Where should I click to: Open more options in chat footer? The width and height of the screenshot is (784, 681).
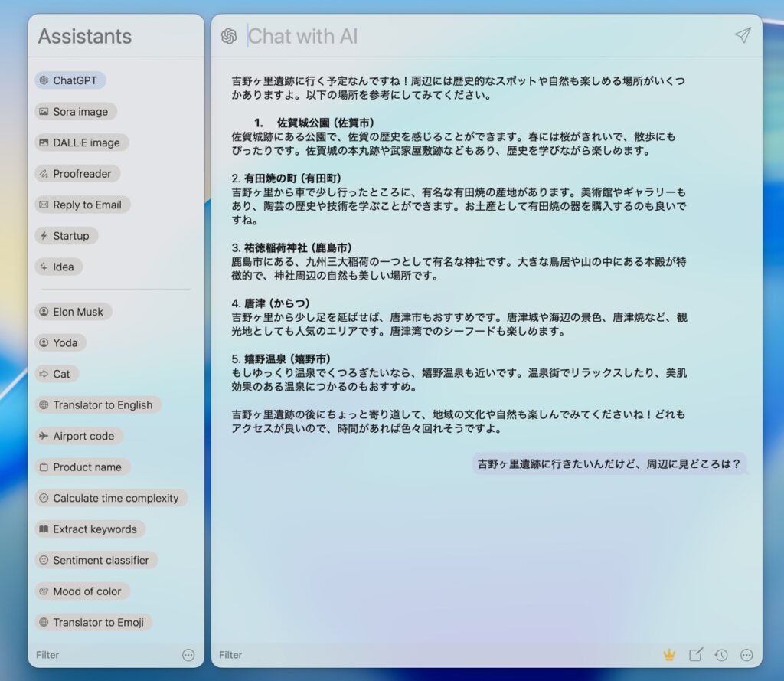tap(746, 655)
